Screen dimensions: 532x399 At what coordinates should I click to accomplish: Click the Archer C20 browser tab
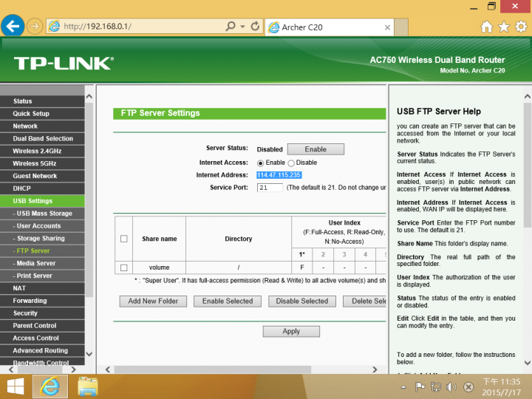(329, 27)
